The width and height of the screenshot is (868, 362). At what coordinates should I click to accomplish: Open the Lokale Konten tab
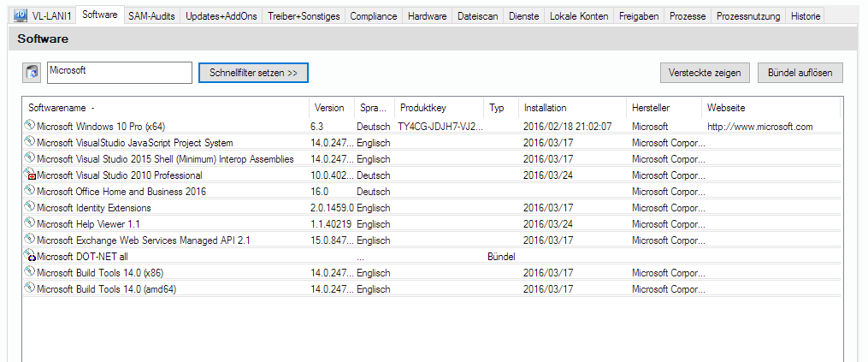[x=579, y=16]
